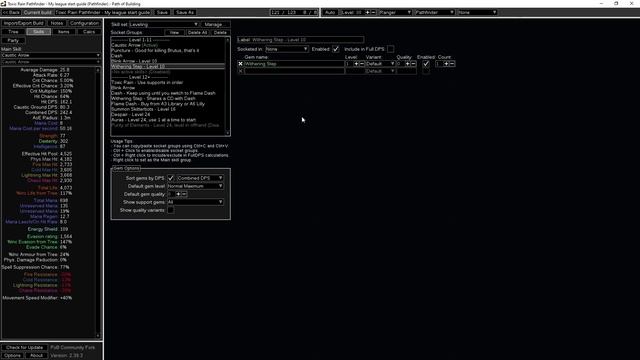Toggle the socket group Enabled checkbox

coord(336,49)
